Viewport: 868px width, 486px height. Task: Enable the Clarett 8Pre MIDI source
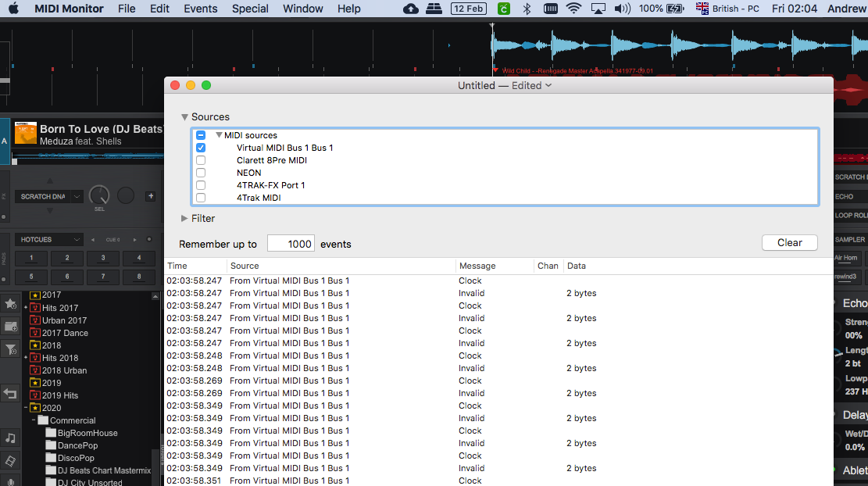[201, 160]
